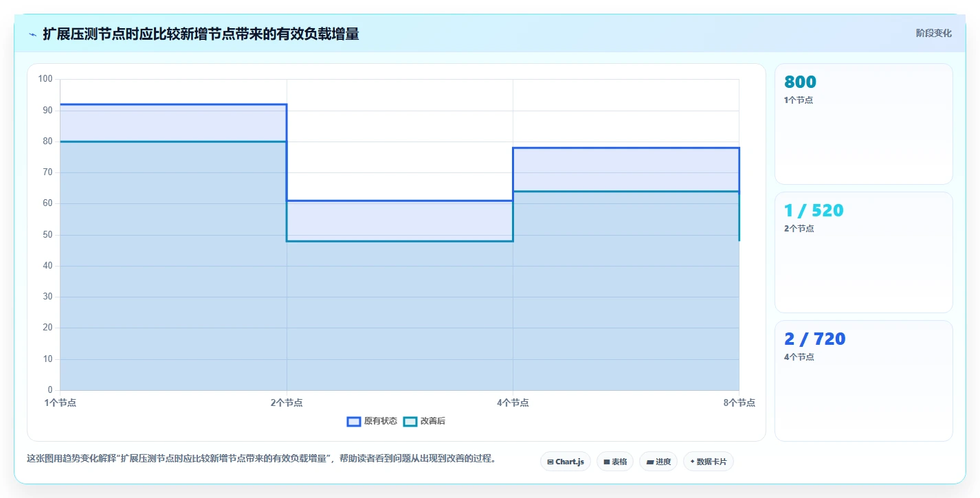
Task: Click the 改善后 teal legend swatch
Action: (410, 421)
